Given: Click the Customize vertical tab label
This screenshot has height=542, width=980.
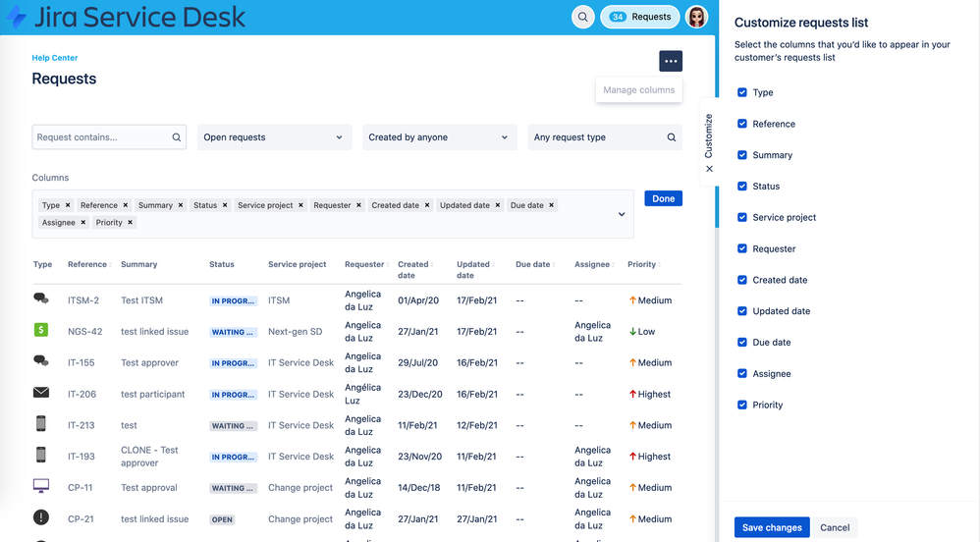Looking at the screenshot, I should (x=709, y=135).
